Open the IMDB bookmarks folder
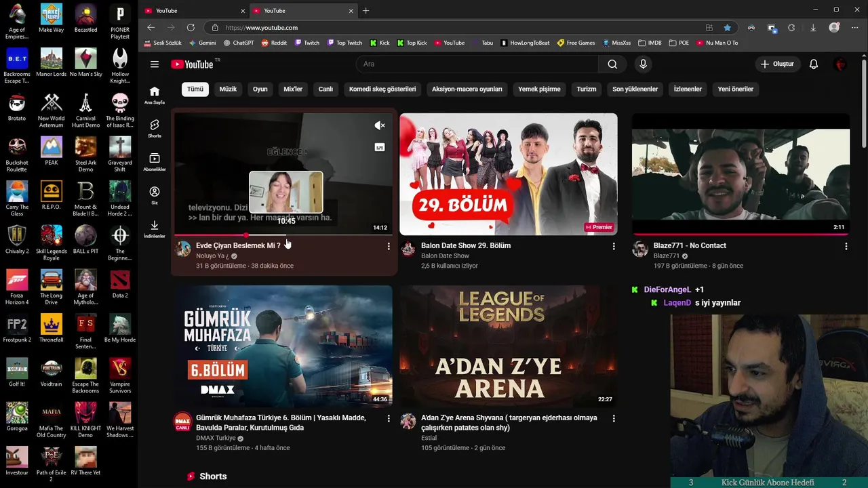868x488 pixels. coord(650,43)
